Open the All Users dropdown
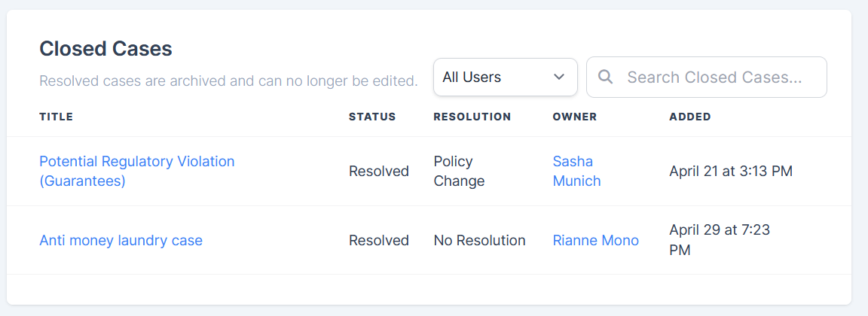Viewport: 868px width, 316px height. pyautogui.click(x=505, y=77)
